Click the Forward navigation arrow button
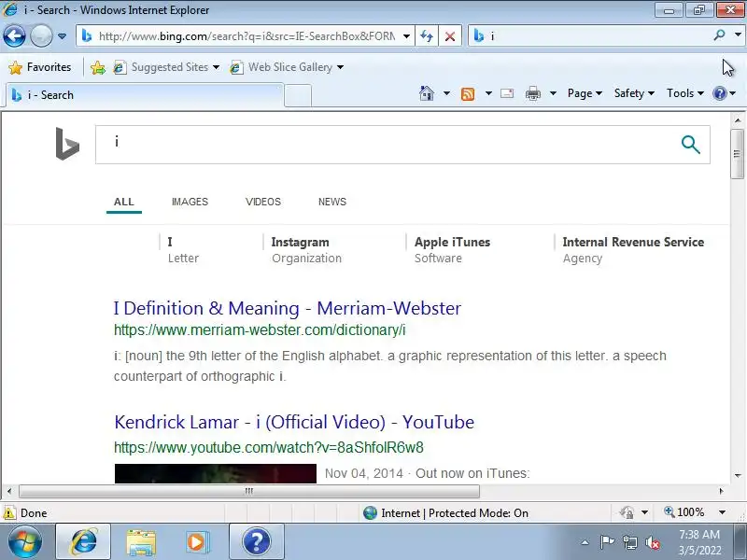The width and height of the screenshot is (747, 560). [x=41, y=36]
